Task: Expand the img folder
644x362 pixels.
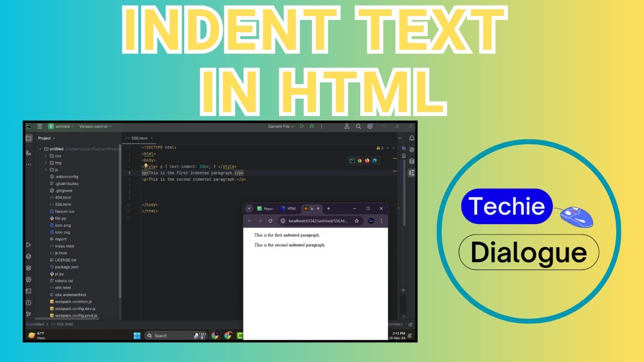Action: pyautogui.click(x=46, y=163)
